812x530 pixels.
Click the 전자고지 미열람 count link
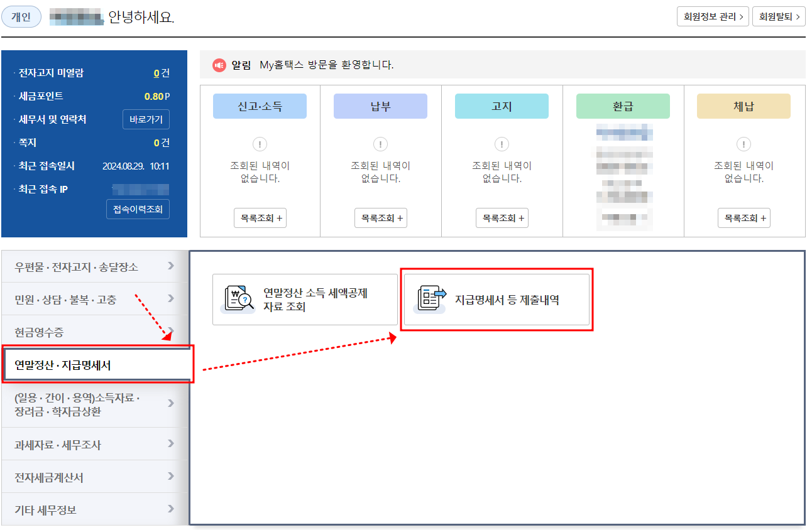pos(156,73)
